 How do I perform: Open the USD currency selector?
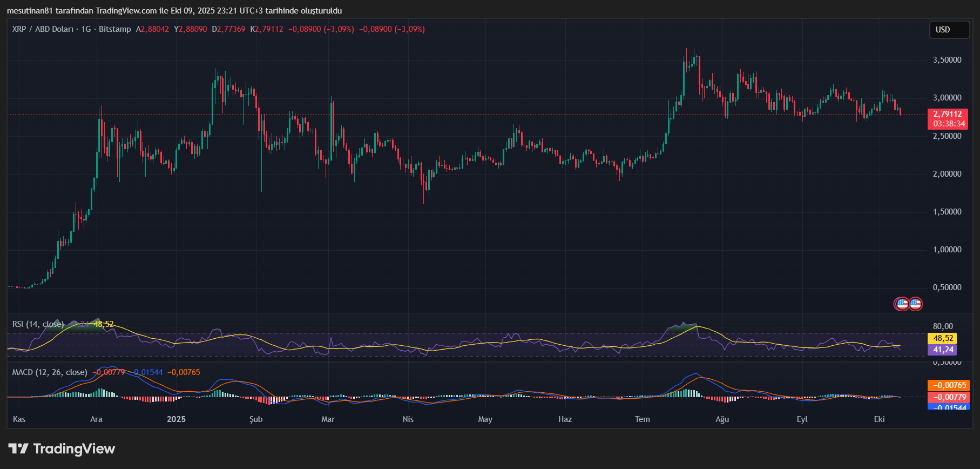click(x=949, y=30)
